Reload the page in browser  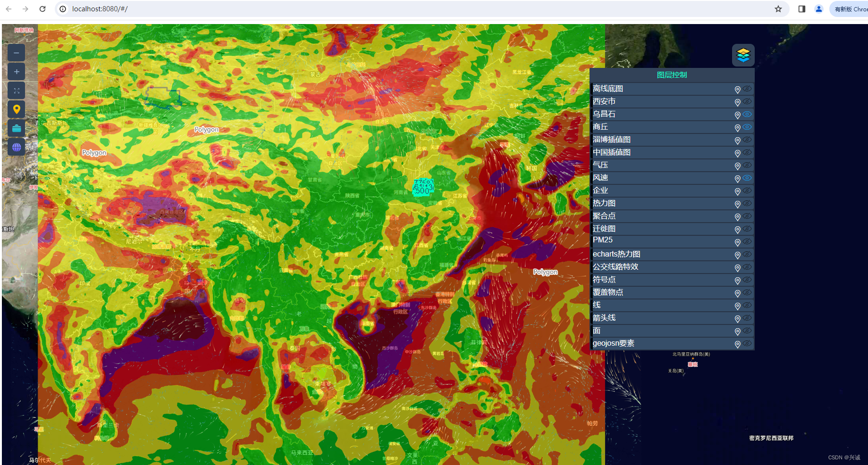(x=42, y=9)
